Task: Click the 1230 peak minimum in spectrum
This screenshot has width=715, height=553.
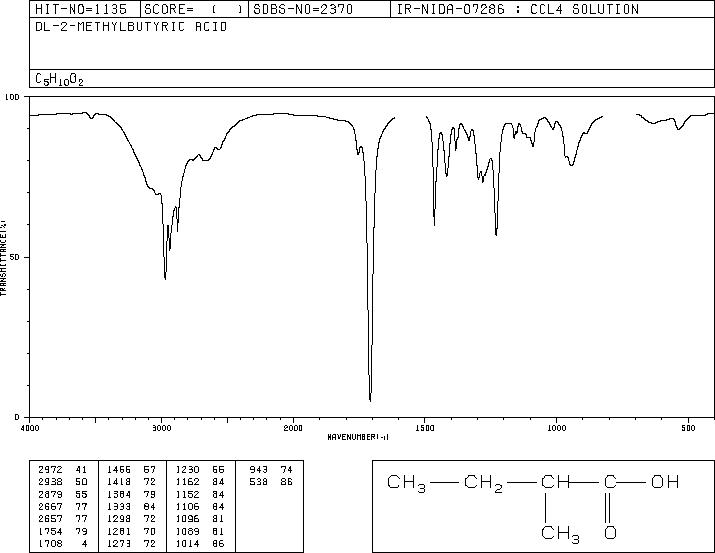Action: click(496, 234)
